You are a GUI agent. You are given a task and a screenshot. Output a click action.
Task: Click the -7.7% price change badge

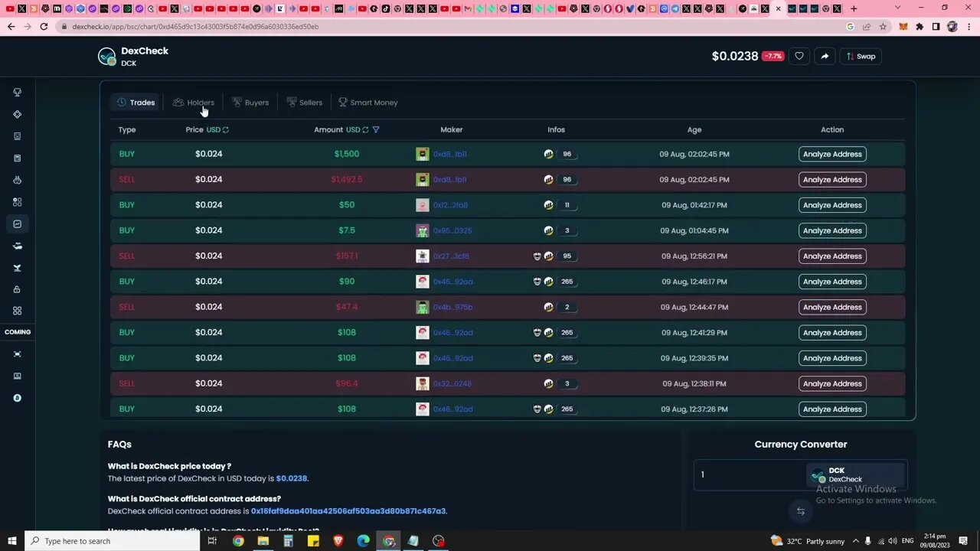pos(773,56)
